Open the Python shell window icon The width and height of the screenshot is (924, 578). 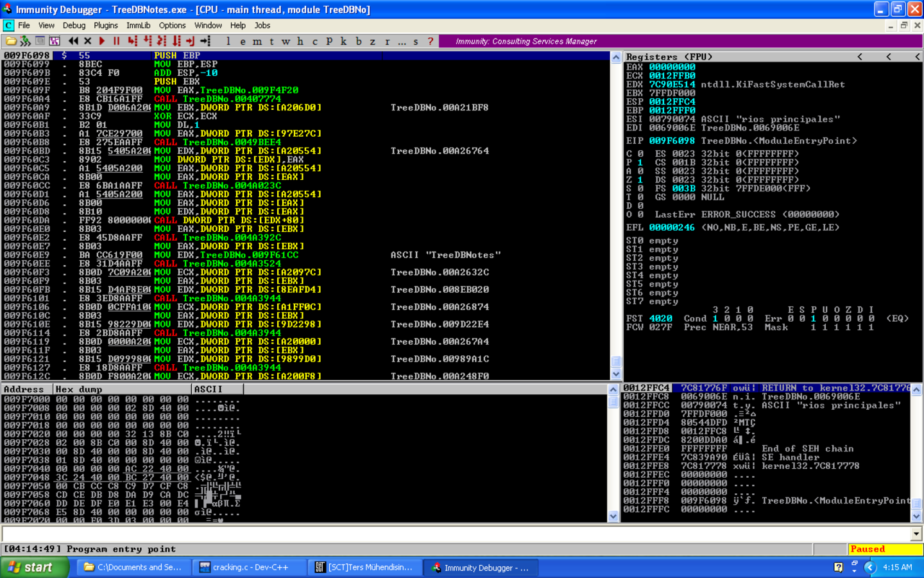(x=40, y=41)
